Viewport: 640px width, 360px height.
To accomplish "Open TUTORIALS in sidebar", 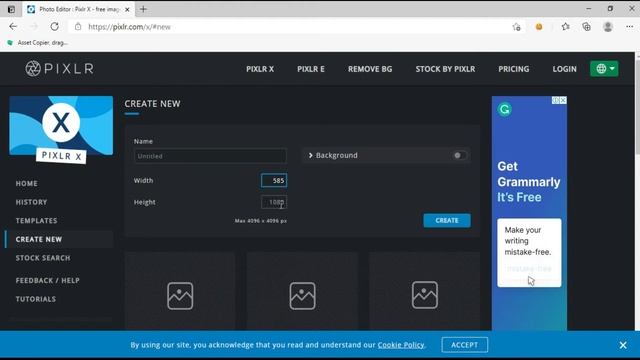I will pyautogui.click(x=36, y=299).
